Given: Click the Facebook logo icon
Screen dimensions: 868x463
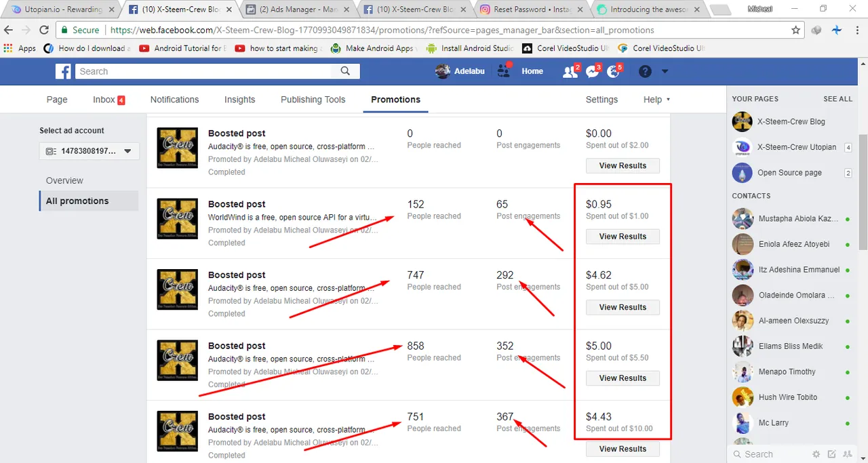Looking at the screenshot, I should click(63, 71).
